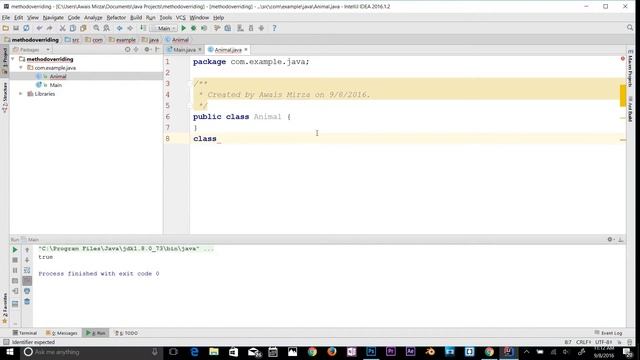The width and height of the screenshot is (640, 360).
Task: Click the CRLF line separator selector
Action: tap(583, 342)
